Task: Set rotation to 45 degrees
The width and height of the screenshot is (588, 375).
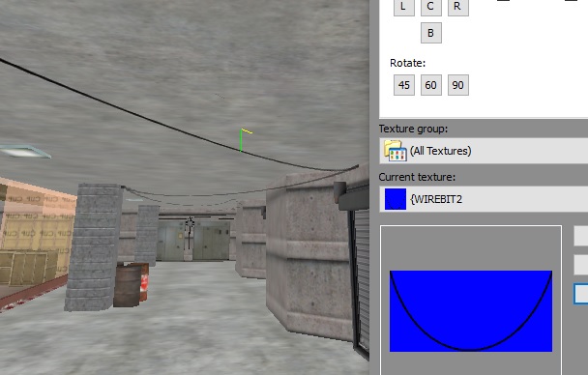Action: click(x=404, y=85)
